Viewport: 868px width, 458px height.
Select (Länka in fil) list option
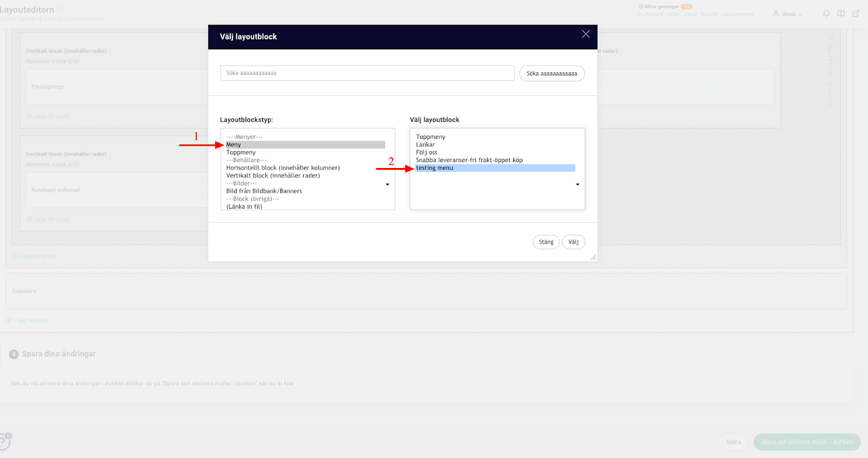click(244, 206)
